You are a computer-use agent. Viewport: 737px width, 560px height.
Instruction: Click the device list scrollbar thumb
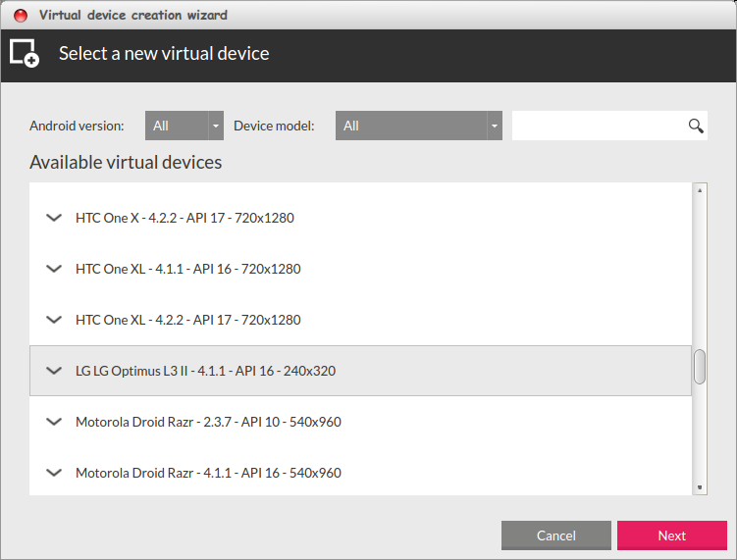pos(700,367)
